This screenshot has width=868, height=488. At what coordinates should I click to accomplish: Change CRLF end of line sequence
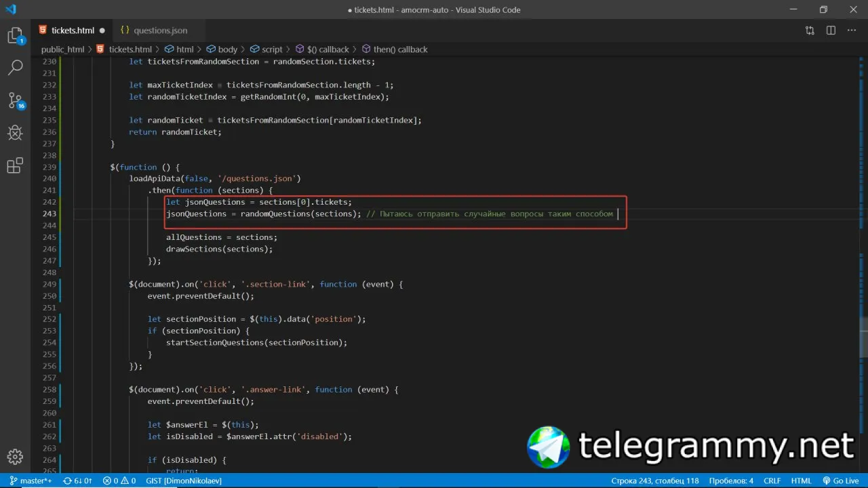772,481
